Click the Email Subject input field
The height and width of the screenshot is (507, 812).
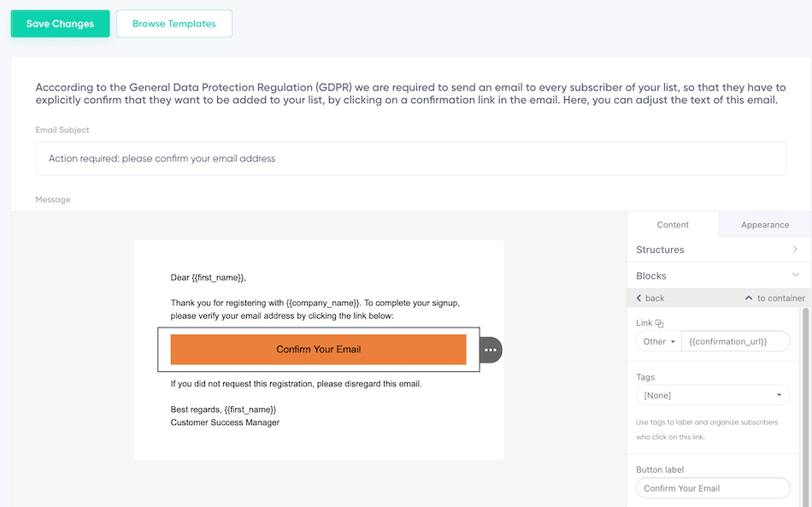410,158
